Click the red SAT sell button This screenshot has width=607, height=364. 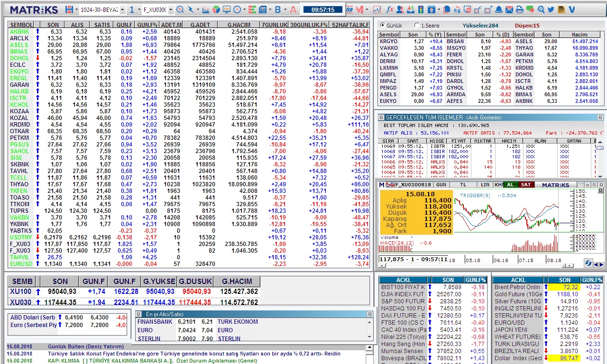pyautogui.click(x=526, y=184)
